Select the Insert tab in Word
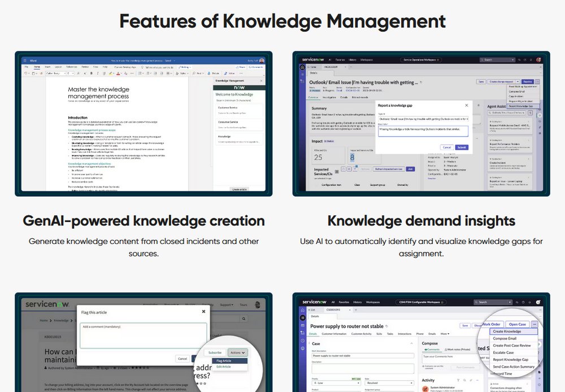 [47, 67]
